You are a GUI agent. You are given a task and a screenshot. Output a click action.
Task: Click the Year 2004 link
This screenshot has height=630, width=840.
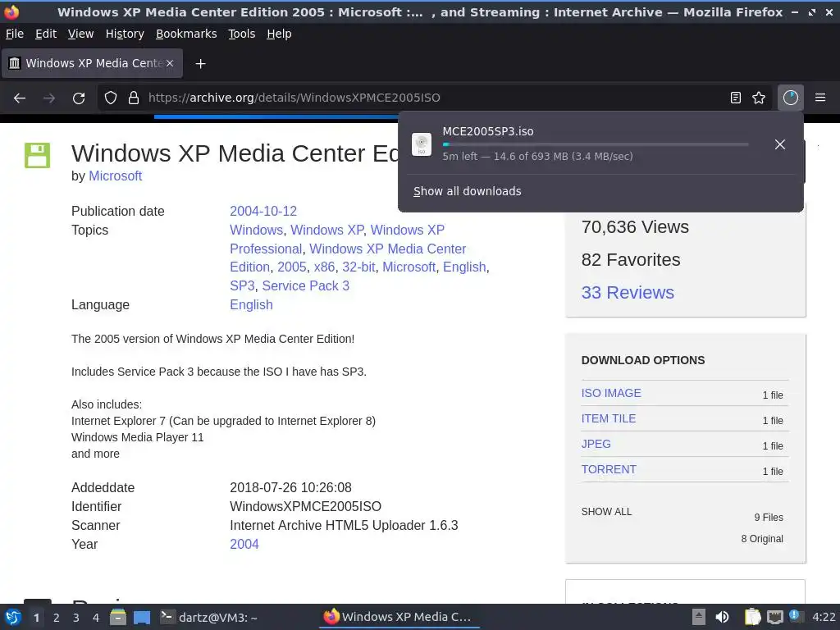(244, 545)
